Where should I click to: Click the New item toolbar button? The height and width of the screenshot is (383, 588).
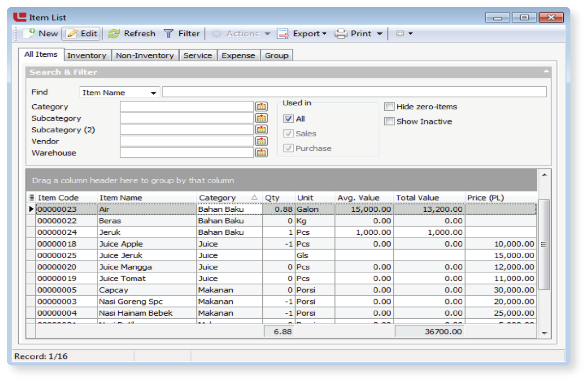tap(40, 34)
